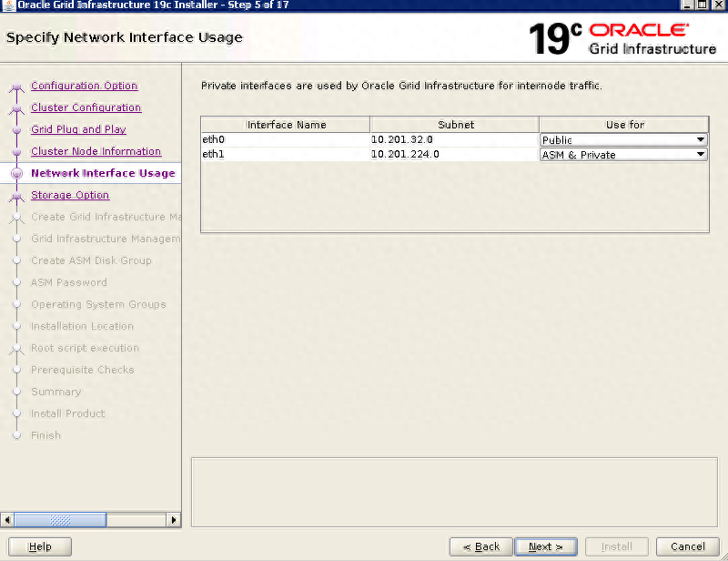
Task: Click the Back button
Action: (480, 546)
